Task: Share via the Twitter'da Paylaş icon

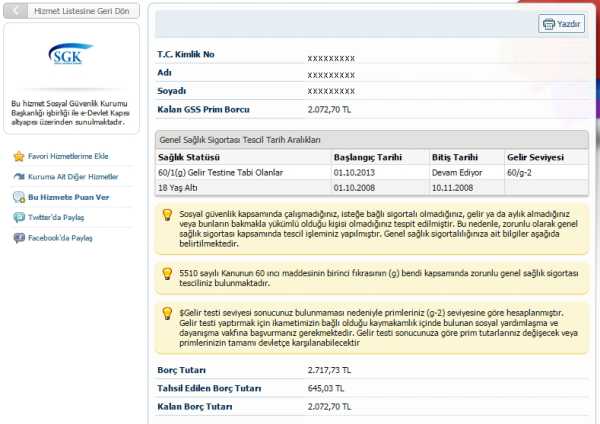Action: click(18, 217)
